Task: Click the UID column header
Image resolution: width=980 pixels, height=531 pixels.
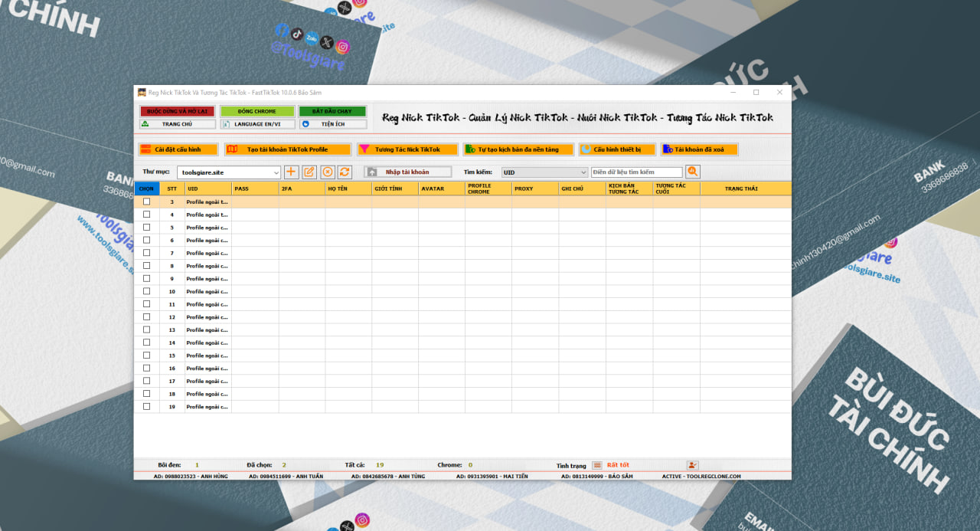Action: tap(208, 188)
